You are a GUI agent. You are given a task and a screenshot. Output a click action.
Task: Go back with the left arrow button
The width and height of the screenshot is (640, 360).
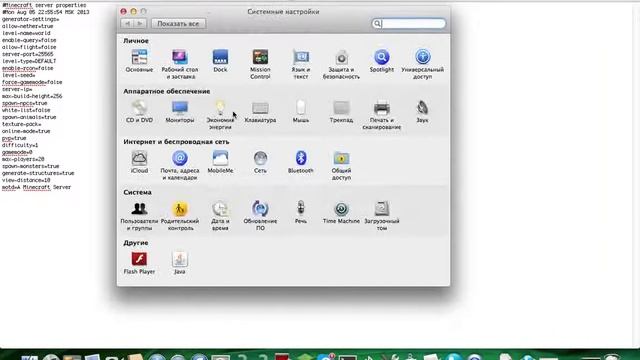[x=127, y=24]
